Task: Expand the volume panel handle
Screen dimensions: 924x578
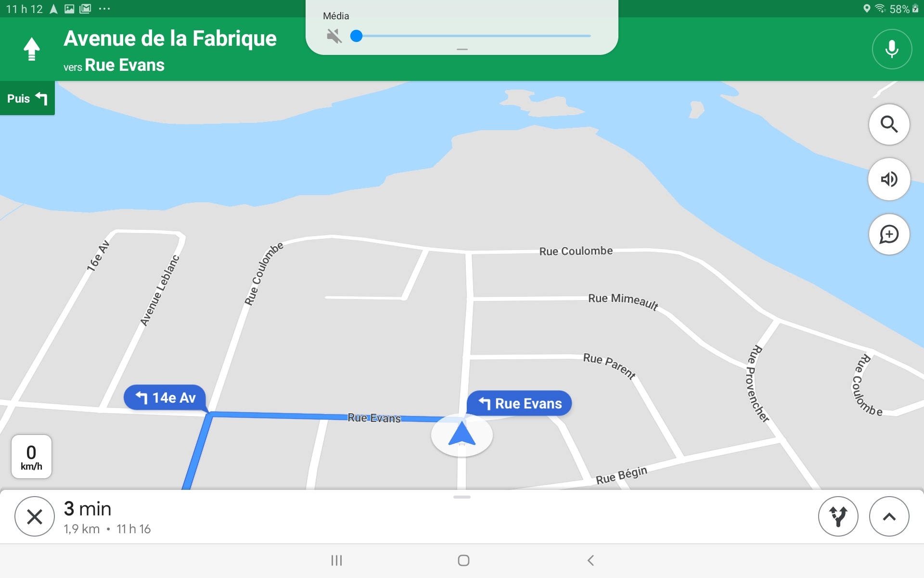Action: point(462,49)
